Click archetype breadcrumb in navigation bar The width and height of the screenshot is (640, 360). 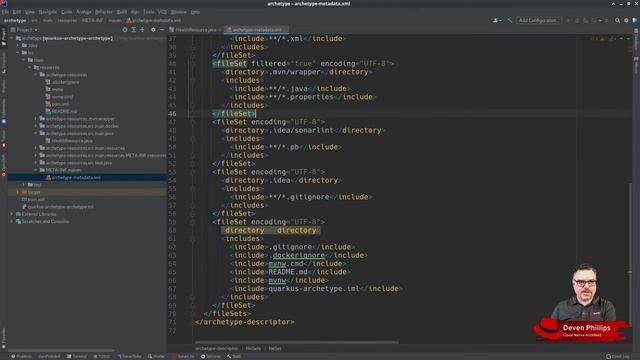click(15, 20)
